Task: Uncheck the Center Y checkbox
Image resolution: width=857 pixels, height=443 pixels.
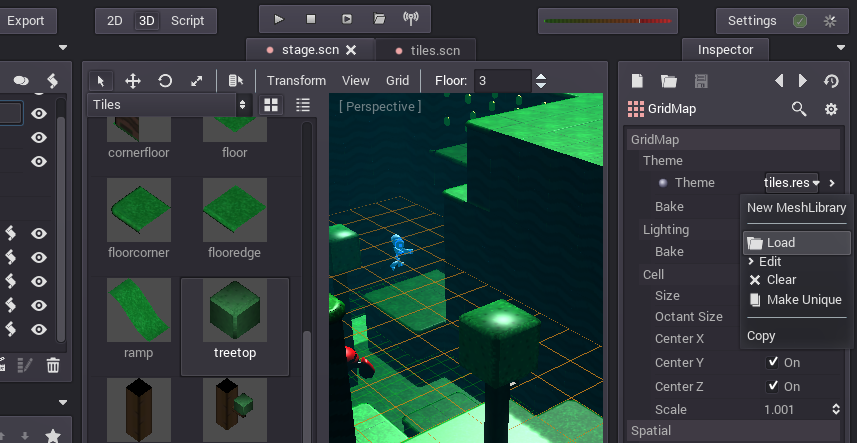Action: coord(772,362)
